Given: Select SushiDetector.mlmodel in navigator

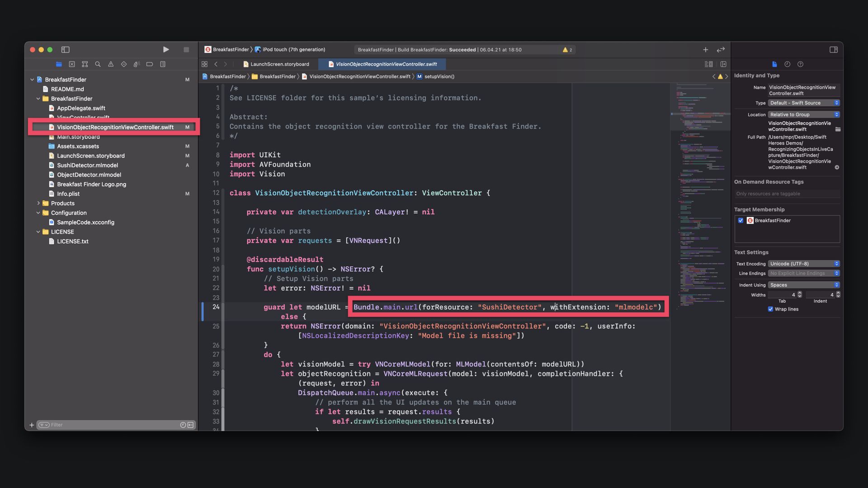Looking at the screenshot, I should (x=87, y=165).
